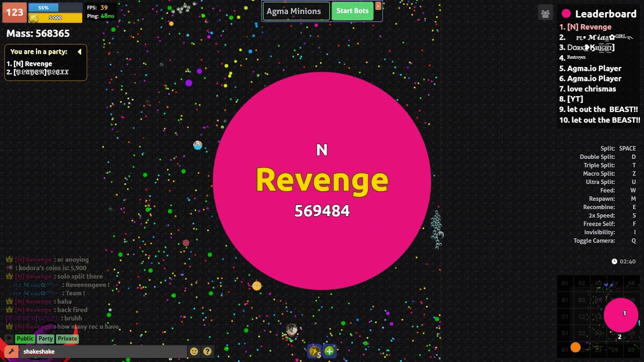Screen dimensions: 644x362
Task: Collapse the party panel arrow
Action: (x=79, y=52)
